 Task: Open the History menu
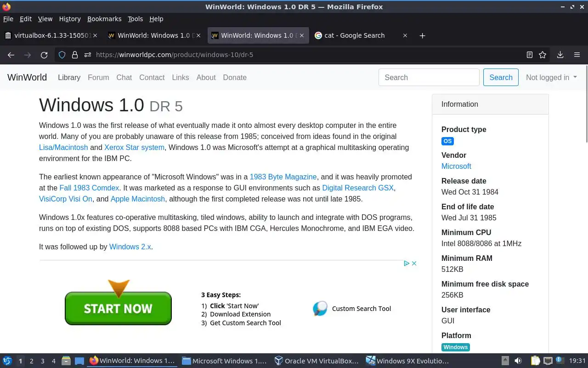(70, 19)
